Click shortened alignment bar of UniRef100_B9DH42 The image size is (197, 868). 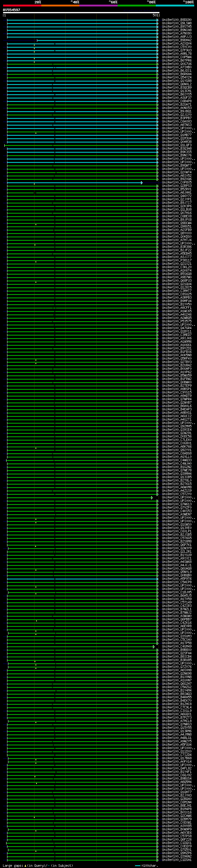coord(98,40)
